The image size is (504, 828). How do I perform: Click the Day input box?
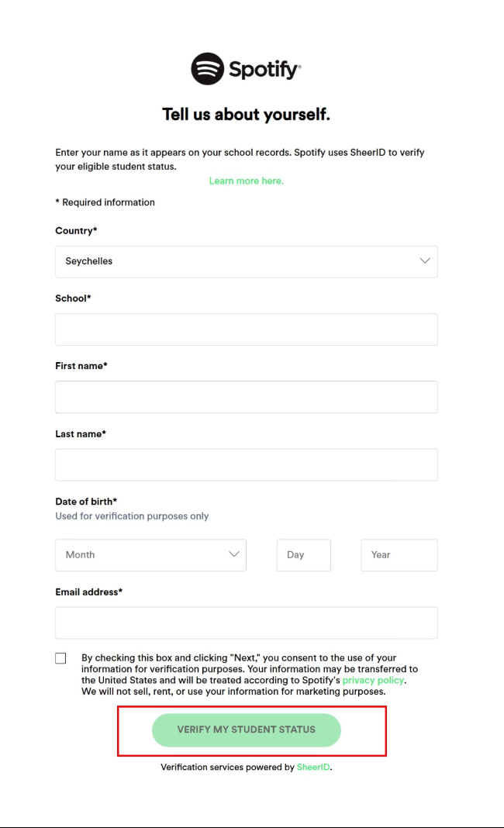303,555
